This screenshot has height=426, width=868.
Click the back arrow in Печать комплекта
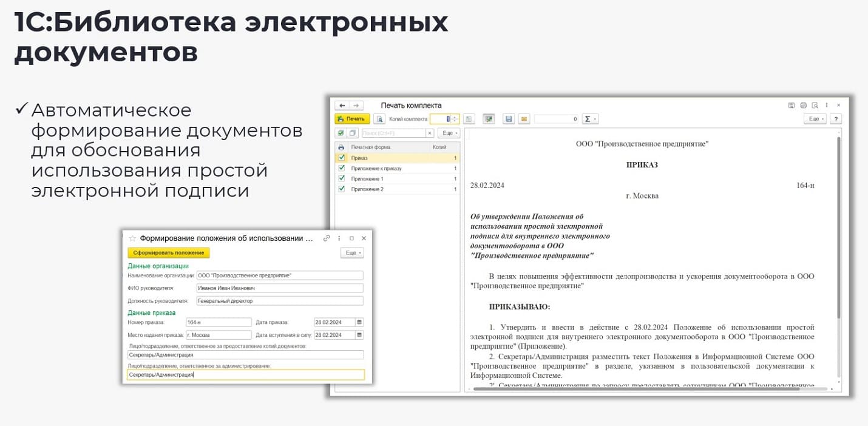342,106
